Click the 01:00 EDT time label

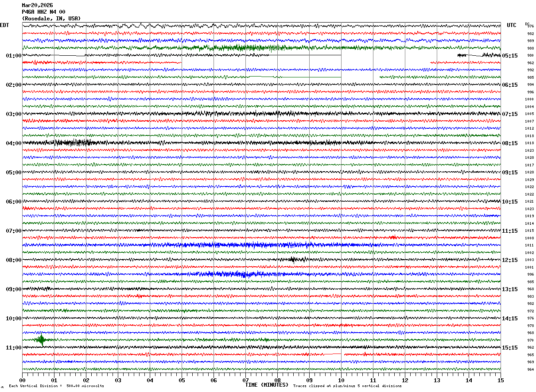click(x=14, y=56)
